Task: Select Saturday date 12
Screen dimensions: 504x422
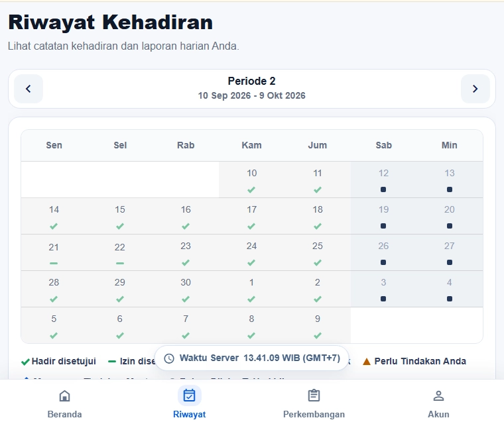Action: 383,180
